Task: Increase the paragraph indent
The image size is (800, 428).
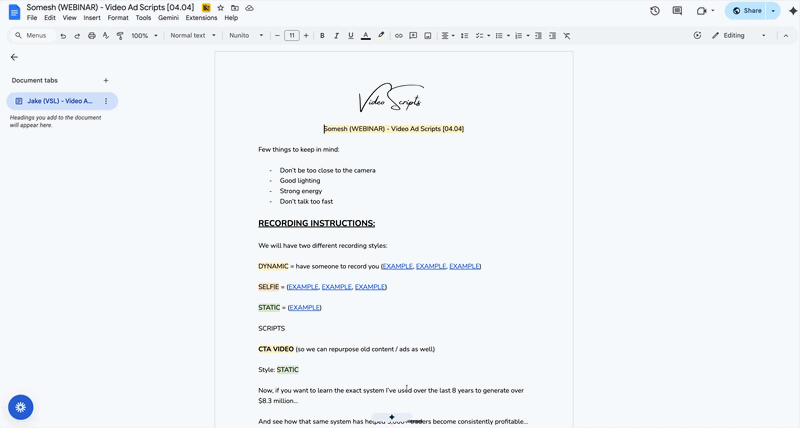Action: [x=552, y=36]
